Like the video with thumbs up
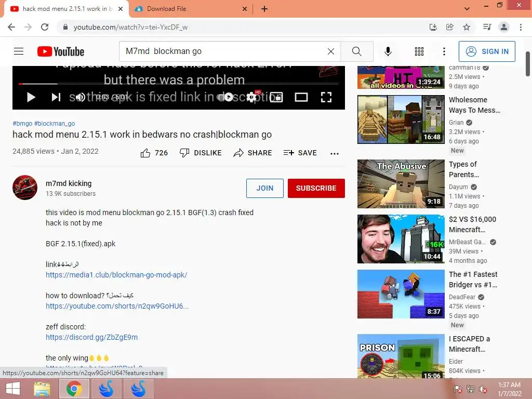532x399 pixels. point(154,153)
